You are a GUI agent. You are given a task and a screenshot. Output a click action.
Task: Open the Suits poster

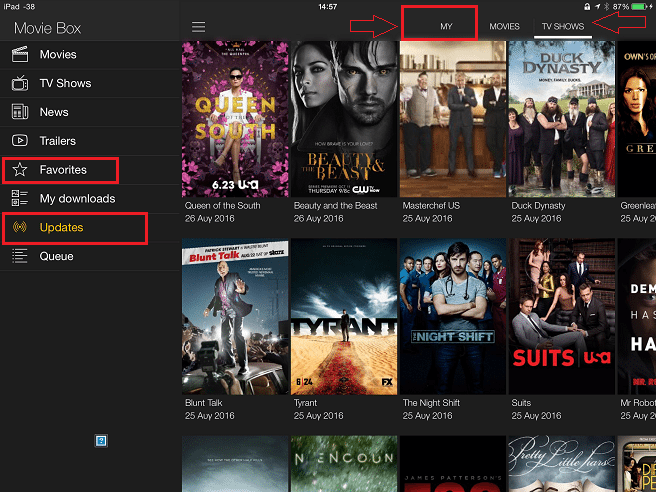click(x=561, y=316)
